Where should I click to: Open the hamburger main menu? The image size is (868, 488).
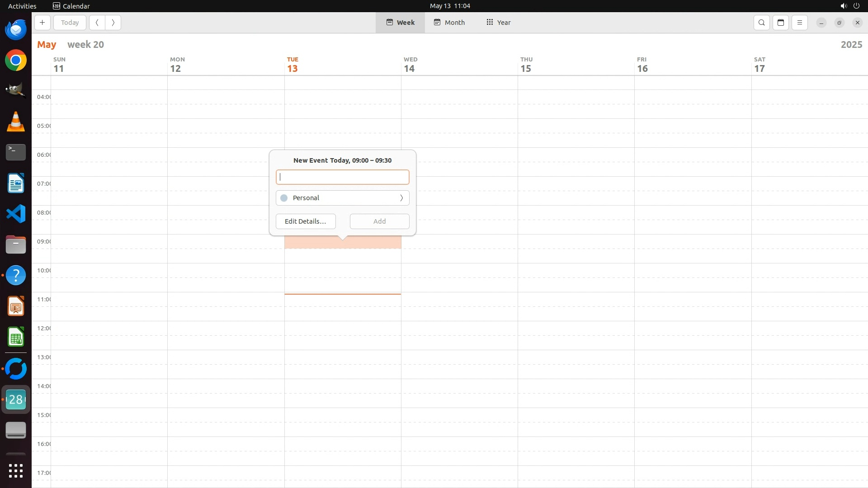click(x=799, y=23)
